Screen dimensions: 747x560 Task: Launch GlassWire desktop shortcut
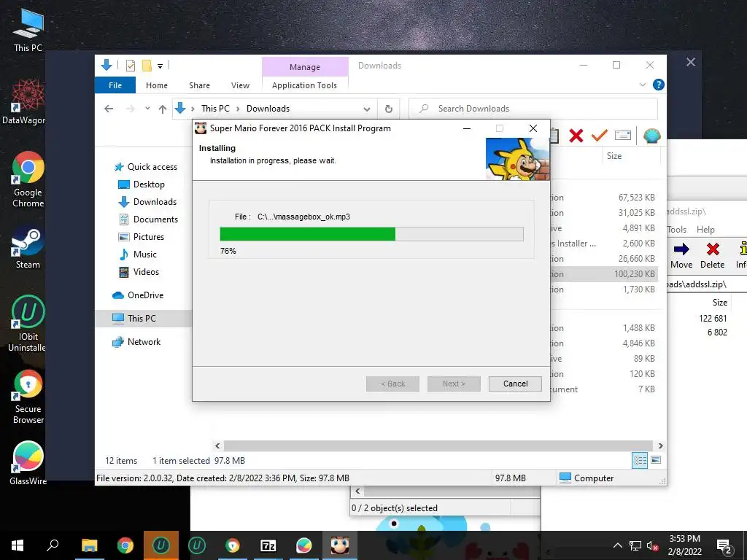pos(28,463)
